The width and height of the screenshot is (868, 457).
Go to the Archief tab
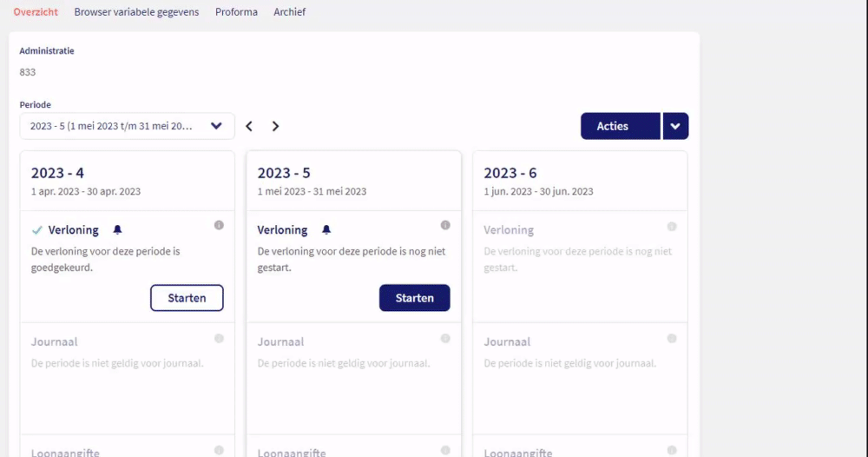click(x=289, y=12)
